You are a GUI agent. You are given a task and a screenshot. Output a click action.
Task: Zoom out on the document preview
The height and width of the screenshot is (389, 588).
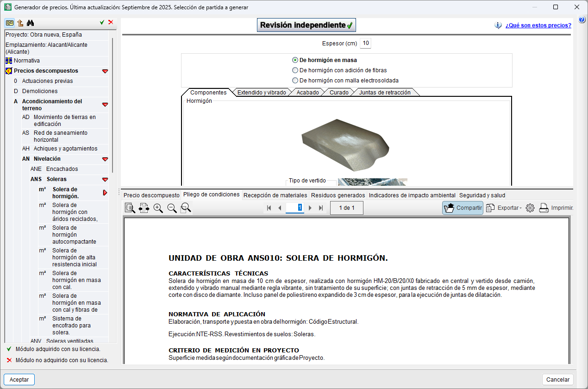tap(172, 208)
